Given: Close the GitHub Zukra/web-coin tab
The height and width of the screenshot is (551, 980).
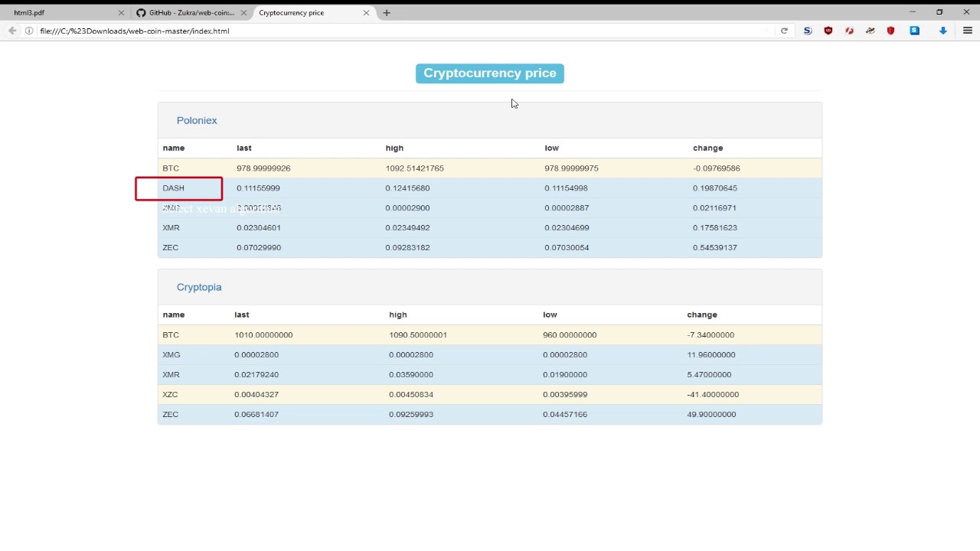Looking at the screenshot, I should 243,12.
